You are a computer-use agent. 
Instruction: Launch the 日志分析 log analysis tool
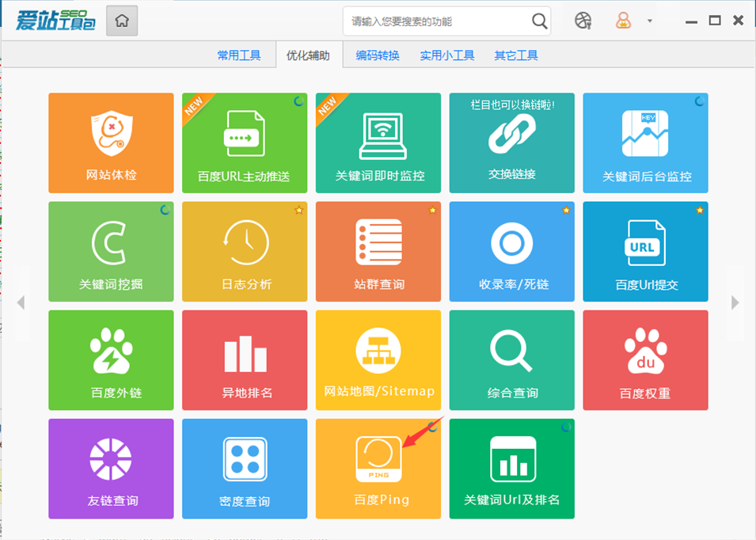coord(245,251)
